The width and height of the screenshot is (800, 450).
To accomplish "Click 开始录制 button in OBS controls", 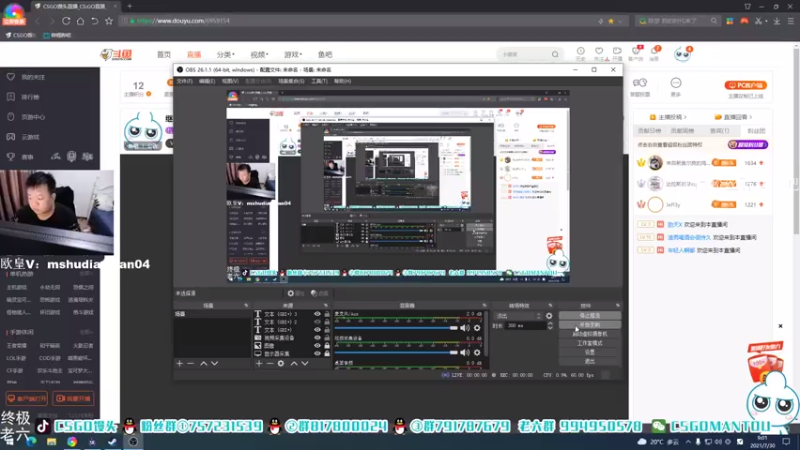I will 590,325.
